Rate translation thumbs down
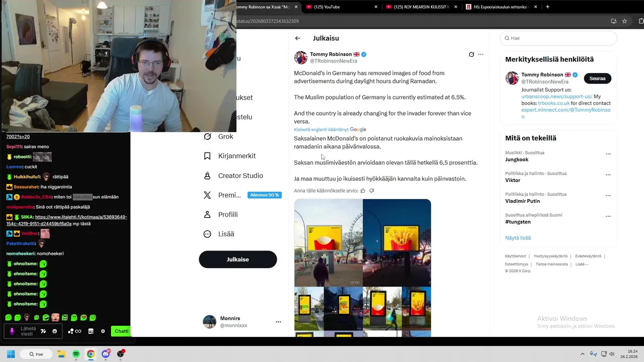Screen dimensions: 644x362 pos(372,191)
